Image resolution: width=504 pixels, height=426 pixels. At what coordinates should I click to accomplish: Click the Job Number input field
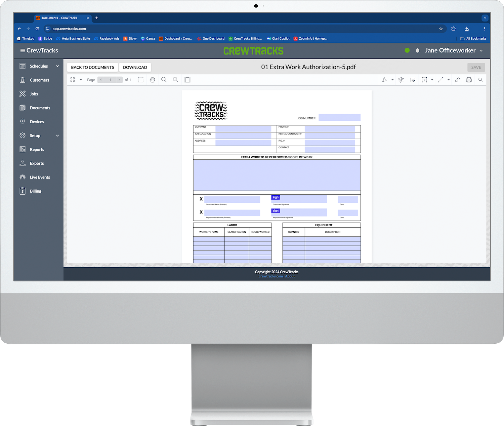coord(339,118)
